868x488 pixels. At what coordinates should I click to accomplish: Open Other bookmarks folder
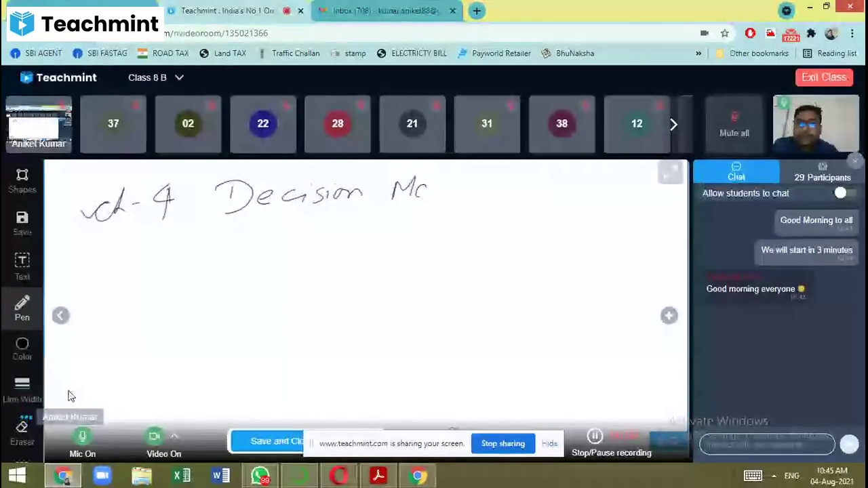click(751, 53)
